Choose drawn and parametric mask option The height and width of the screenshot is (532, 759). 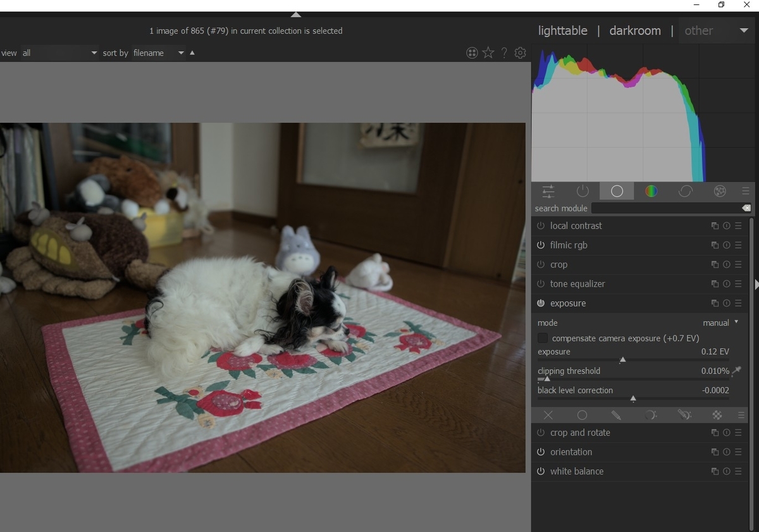[x=684, y=415]
